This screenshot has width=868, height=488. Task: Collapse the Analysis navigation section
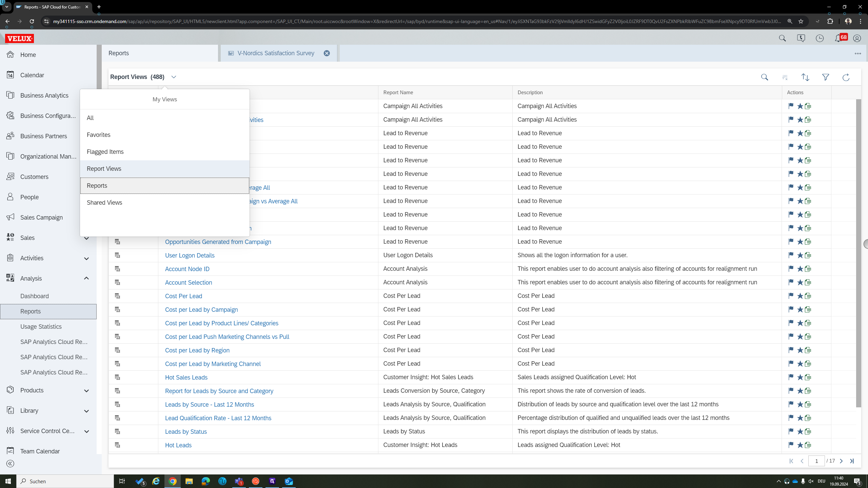[x=86, y=278]
